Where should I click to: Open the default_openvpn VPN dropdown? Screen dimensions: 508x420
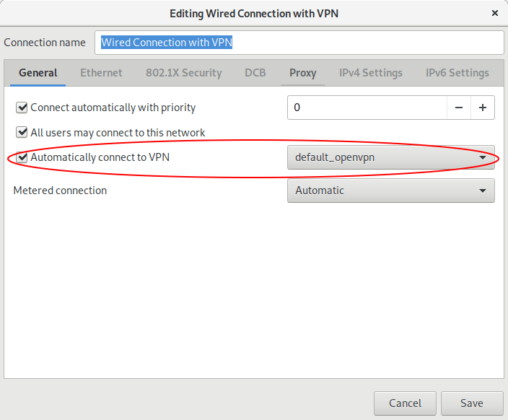390,157
